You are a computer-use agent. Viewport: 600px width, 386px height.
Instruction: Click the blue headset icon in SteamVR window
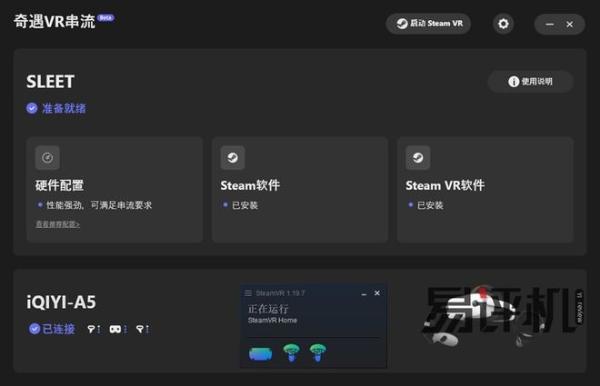tap(261, 353)
